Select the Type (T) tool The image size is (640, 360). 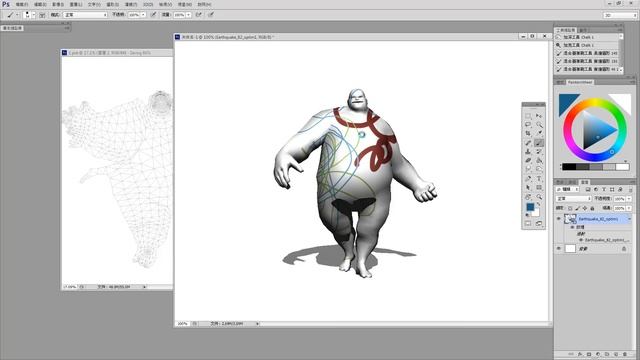pyautogui.click(x=540, y=178)
